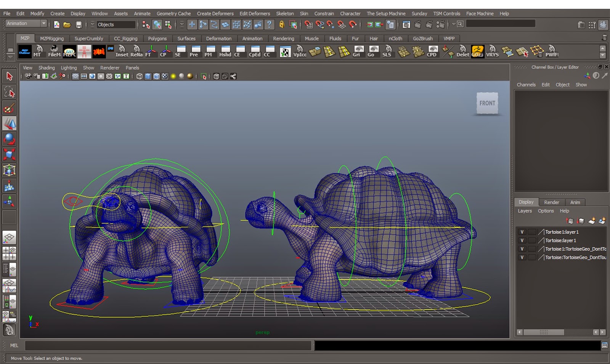Create new layer icon in Layer Editor
Screen dimensions: 610x364
click(x=592, y=221)
